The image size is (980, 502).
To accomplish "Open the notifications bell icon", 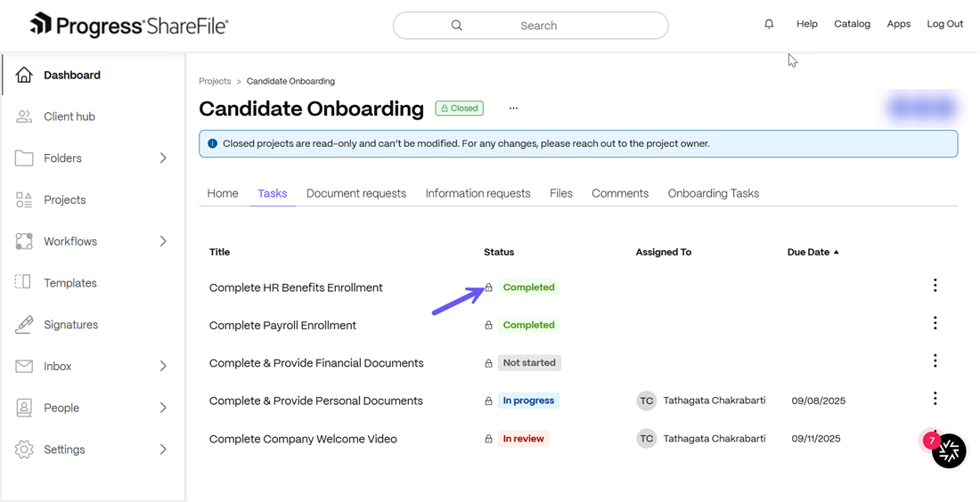I will click(x=769, y=24).
